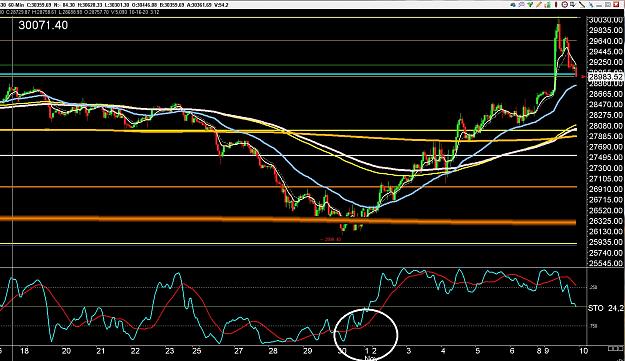Viewport: 625px width, 361px height.
Task: Click the 29640.00 price axis label
Action: tap(605, 41)
